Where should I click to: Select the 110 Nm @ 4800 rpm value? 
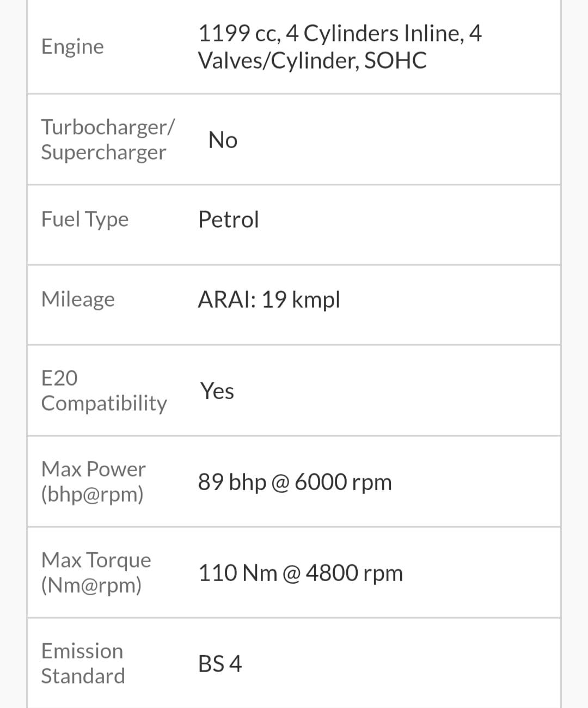pyautogui.click(x=301, y=573)
